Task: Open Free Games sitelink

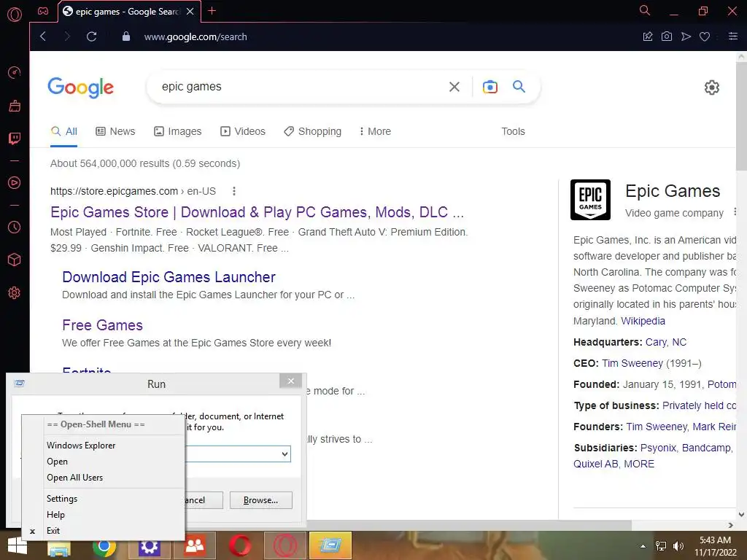Action: point(102,325)
